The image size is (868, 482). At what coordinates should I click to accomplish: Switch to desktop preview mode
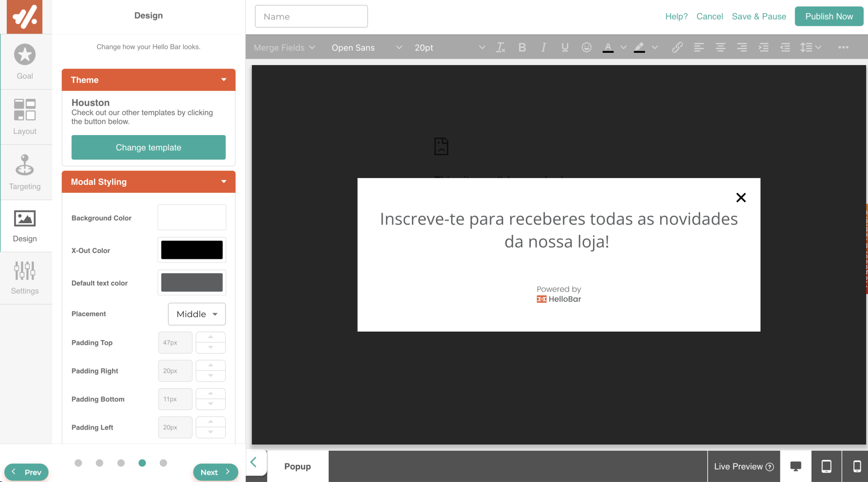tap(795, 466)
